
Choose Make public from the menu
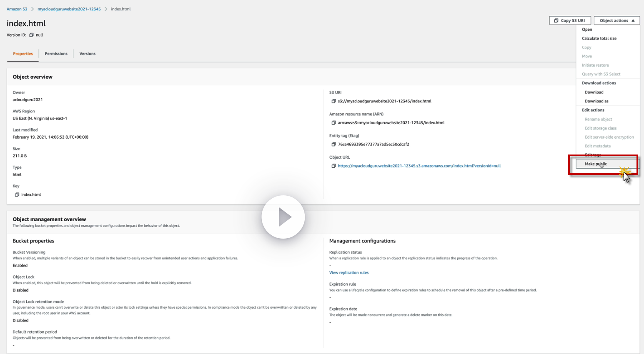(x=607, y=164)
